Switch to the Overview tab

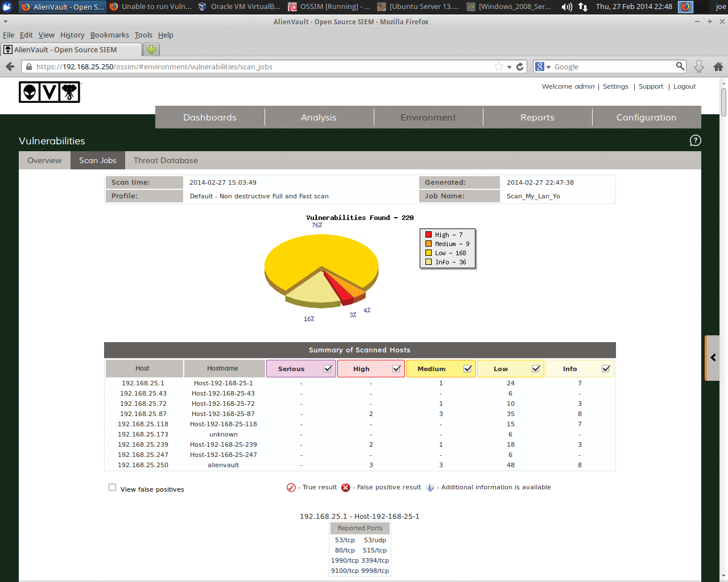(44, 160)
